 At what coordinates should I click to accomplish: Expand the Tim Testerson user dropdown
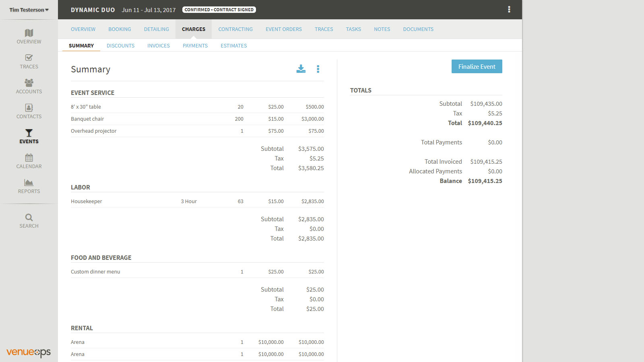29,10
